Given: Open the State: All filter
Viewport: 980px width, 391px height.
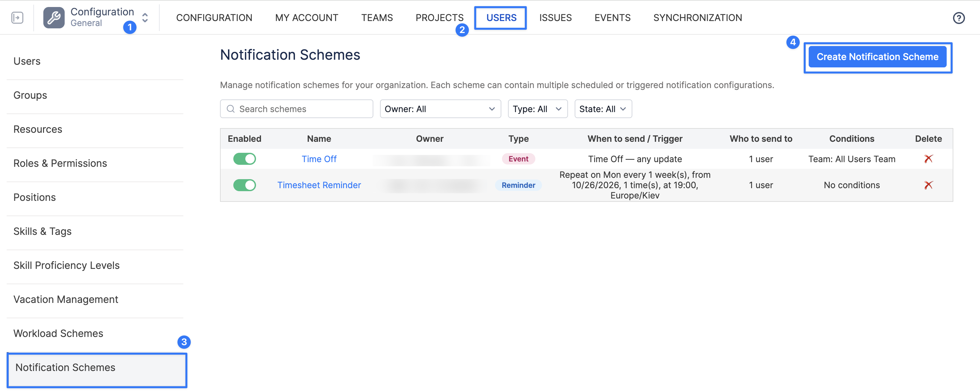Looking at the screenshot, I should tap(603, 109).
